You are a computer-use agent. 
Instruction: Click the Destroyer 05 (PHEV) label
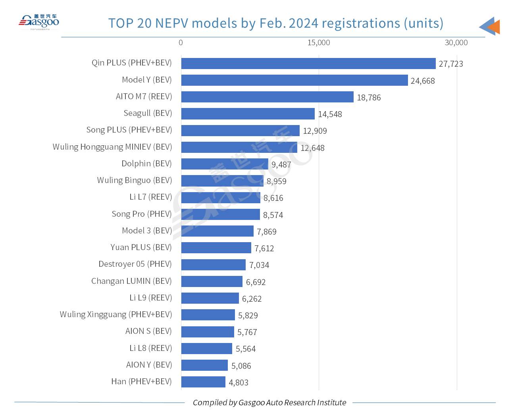pos(135,264)
